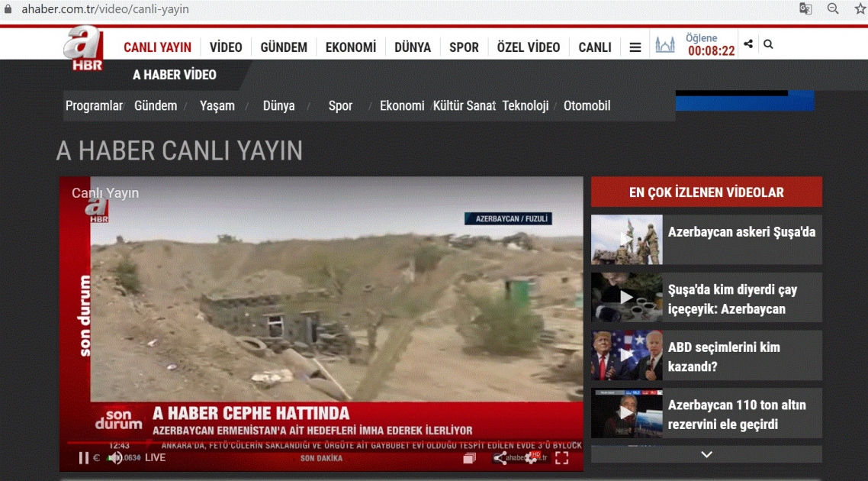The height and width of the screenshot is (481, 868).
Task: Share the video from the player controls
Action: click(500, 458)
